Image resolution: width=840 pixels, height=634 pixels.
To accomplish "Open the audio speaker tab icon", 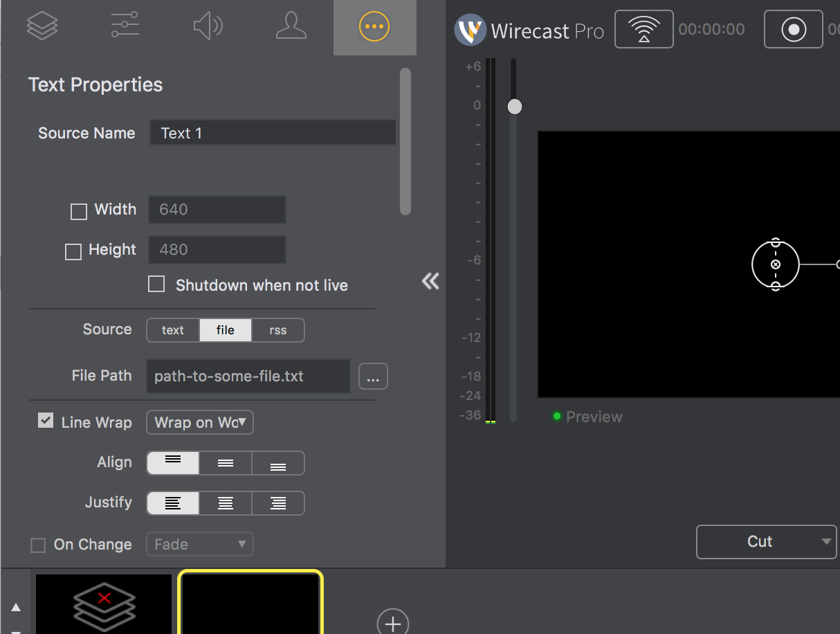I will [208, 27].
